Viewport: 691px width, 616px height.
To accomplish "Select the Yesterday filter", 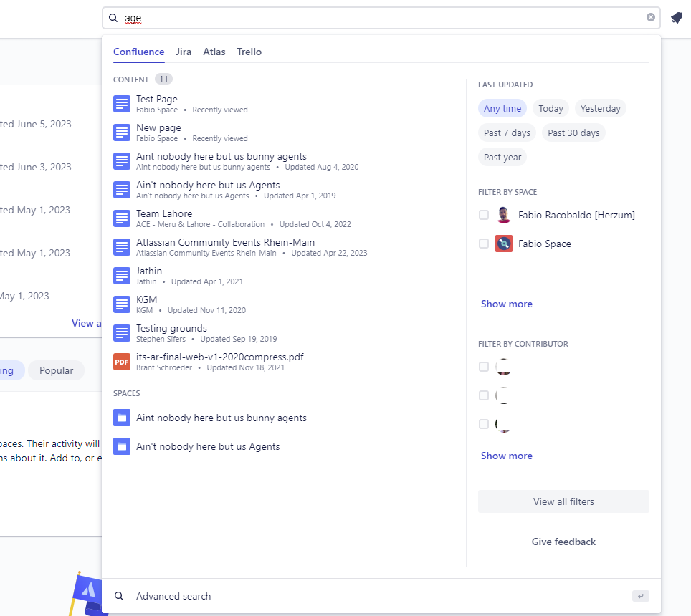I will pyautogui.click(x=600, y=108).
